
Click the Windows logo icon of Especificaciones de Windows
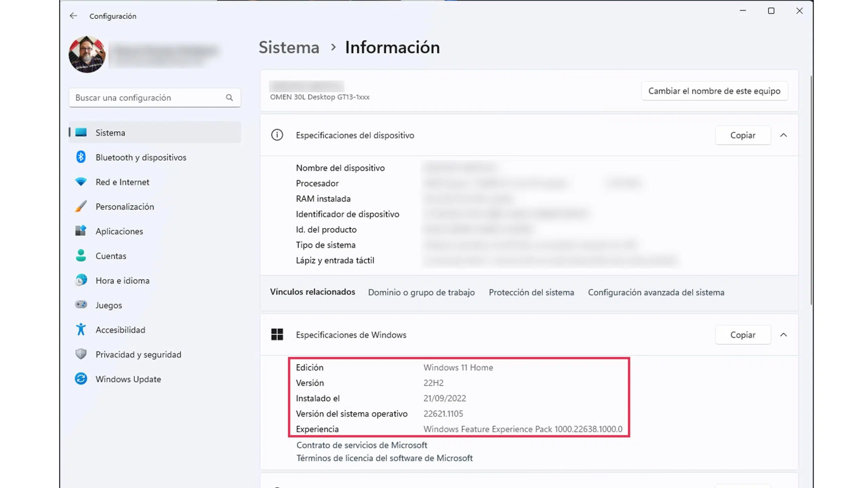[x=277, y=334]
